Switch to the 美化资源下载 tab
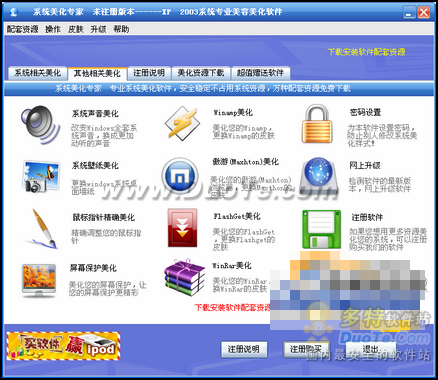The image size is (438, 380). pyautogui.click(x=201, y=73)
